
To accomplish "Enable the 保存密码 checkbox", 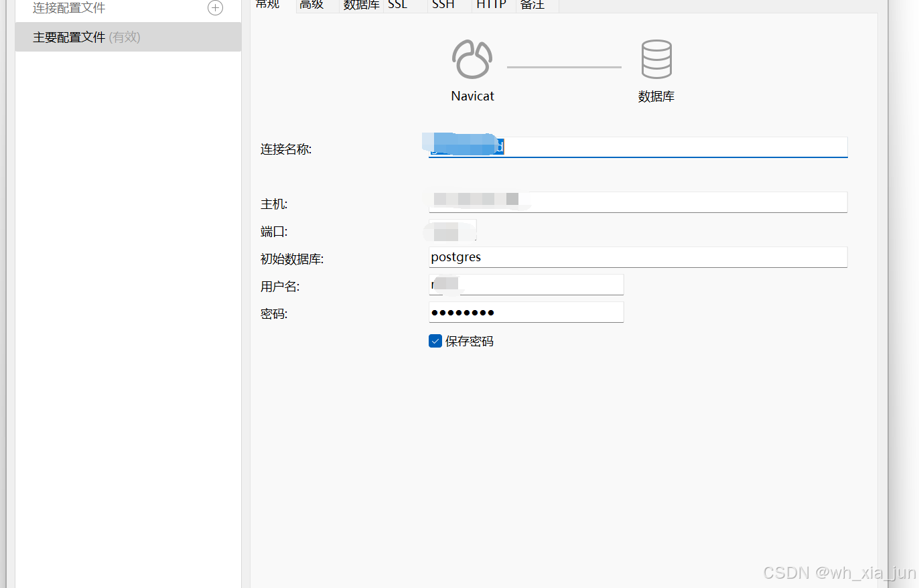I will (435, 341).
